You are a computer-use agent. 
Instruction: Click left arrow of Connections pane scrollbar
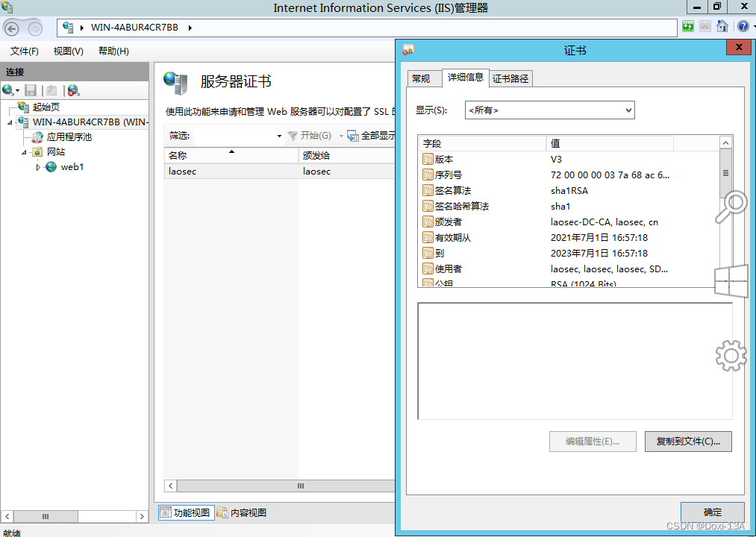click(7, 516)
